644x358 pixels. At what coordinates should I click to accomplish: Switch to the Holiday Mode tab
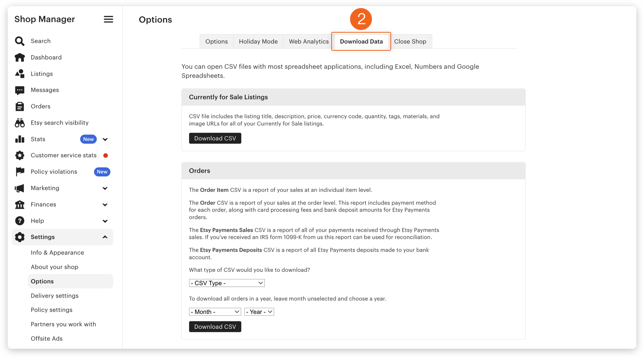tap(258, 42)
